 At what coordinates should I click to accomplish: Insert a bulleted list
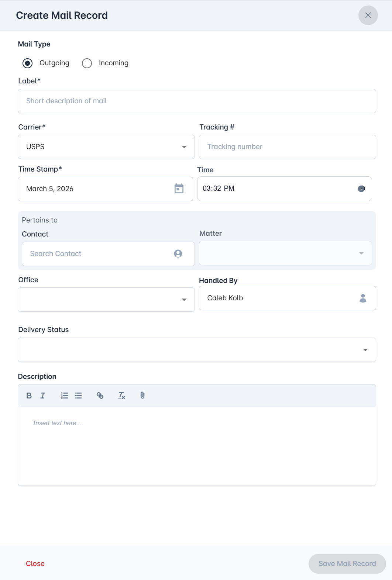pos(78,396)
